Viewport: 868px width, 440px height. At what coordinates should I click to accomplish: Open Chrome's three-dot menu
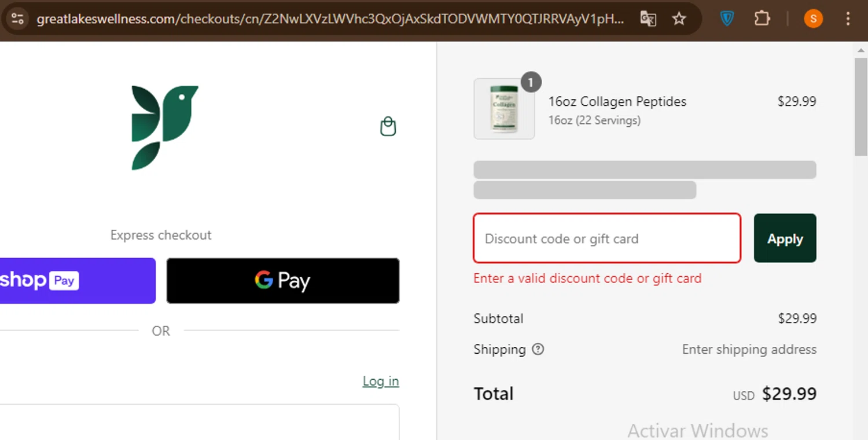[848, 19]
